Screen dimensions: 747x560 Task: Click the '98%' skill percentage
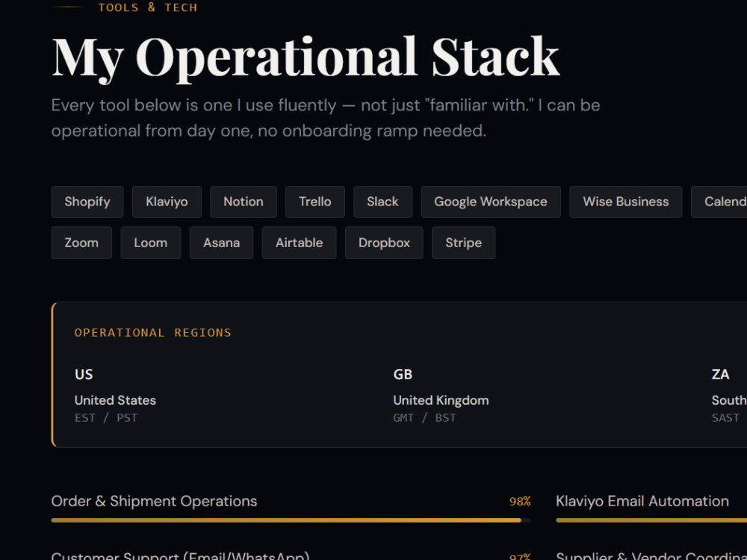pyautogui.click(x=520, y=502)
